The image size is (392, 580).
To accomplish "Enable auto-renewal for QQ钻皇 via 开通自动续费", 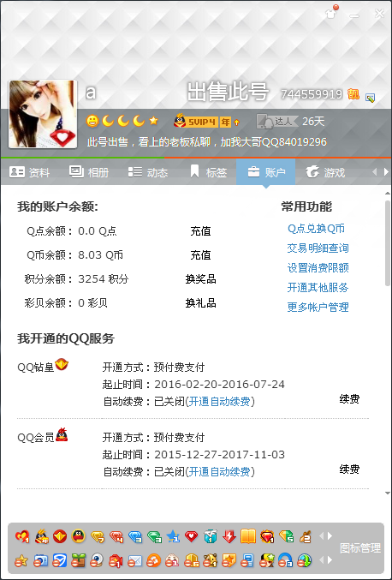I will 219,401.
